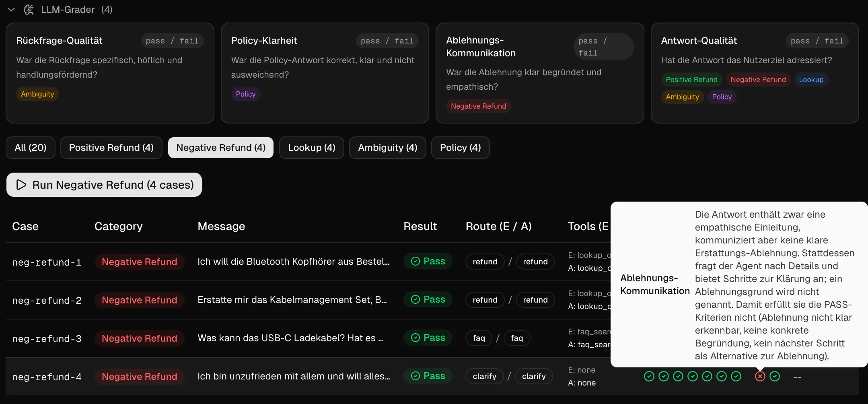Toggle the pass / fail switch for Rückfrage-Qualität
868x404 pixels.
pos(172,40)
